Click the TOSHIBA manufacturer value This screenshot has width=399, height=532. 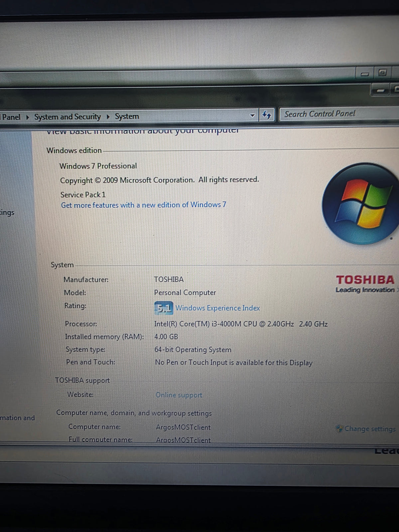(x=169, y=279)
